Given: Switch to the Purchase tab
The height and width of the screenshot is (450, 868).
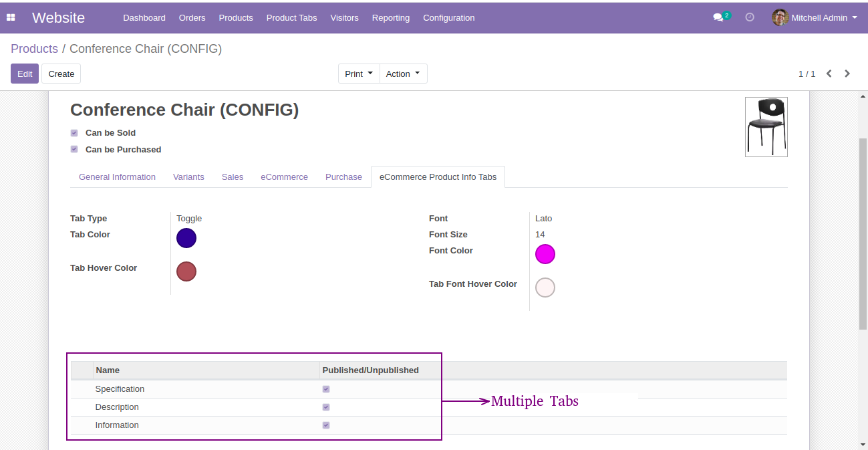Looking at the screenshot, I should point(343,177).
